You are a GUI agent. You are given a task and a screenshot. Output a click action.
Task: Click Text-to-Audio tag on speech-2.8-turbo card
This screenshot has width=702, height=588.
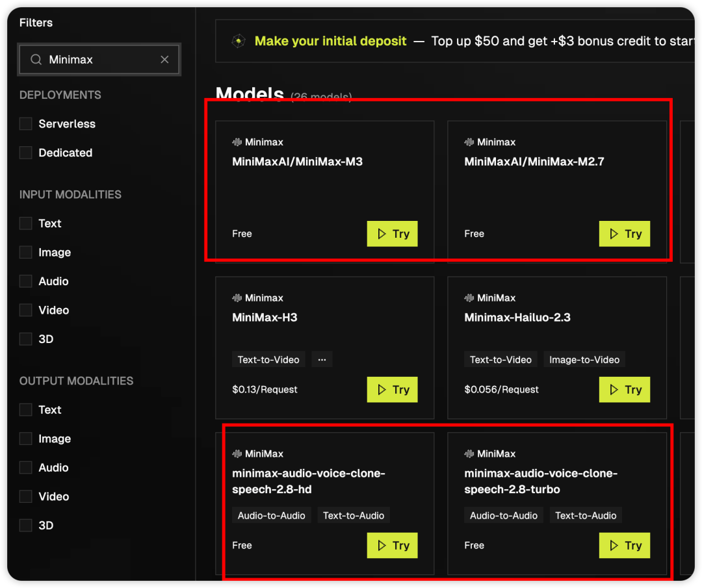click(x=586, y=515)
